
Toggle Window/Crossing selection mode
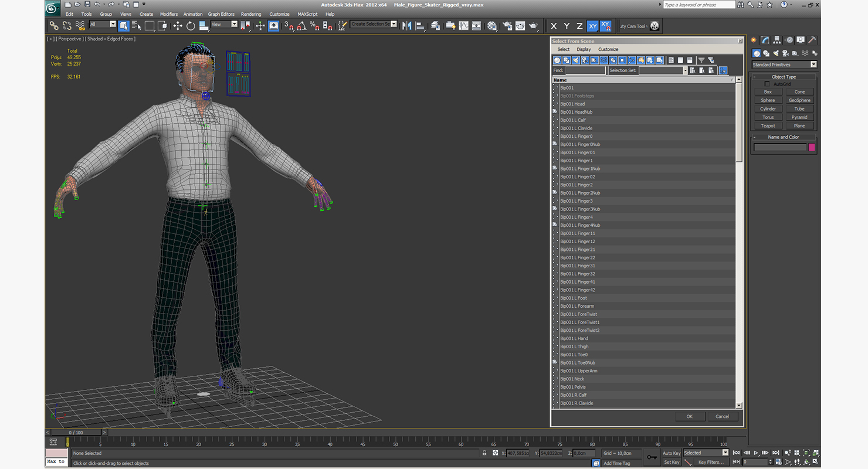coord(162,25)
